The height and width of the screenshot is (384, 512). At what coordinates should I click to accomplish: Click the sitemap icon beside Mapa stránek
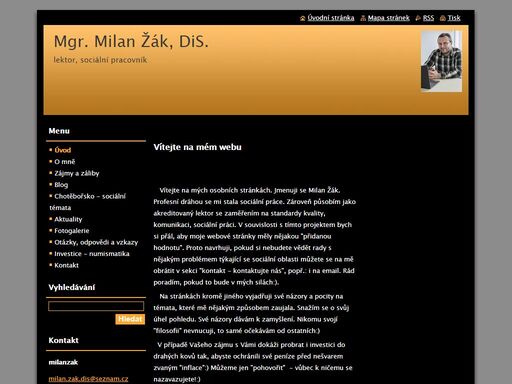click(363, 18)
